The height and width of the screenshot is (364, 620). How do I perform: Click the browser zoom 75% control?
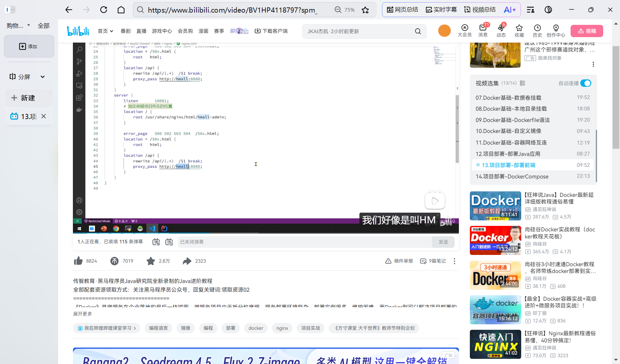point(345,10)
